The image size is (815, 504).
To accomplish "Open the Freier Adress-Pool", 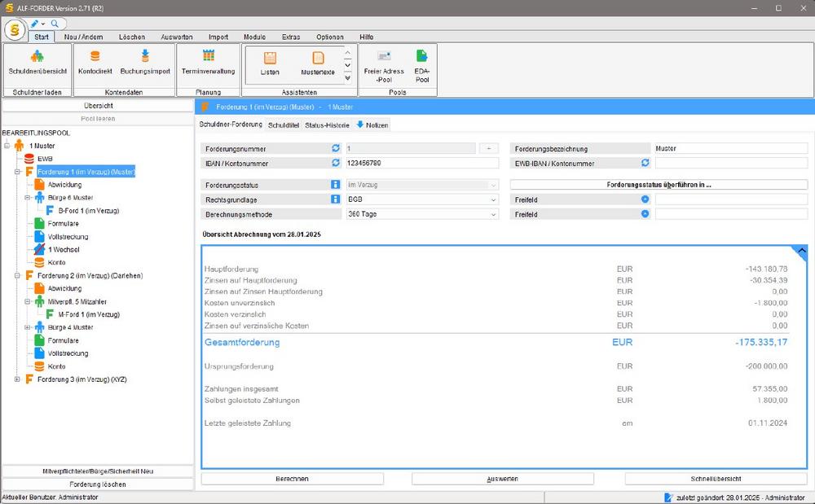I will point(384,63).
